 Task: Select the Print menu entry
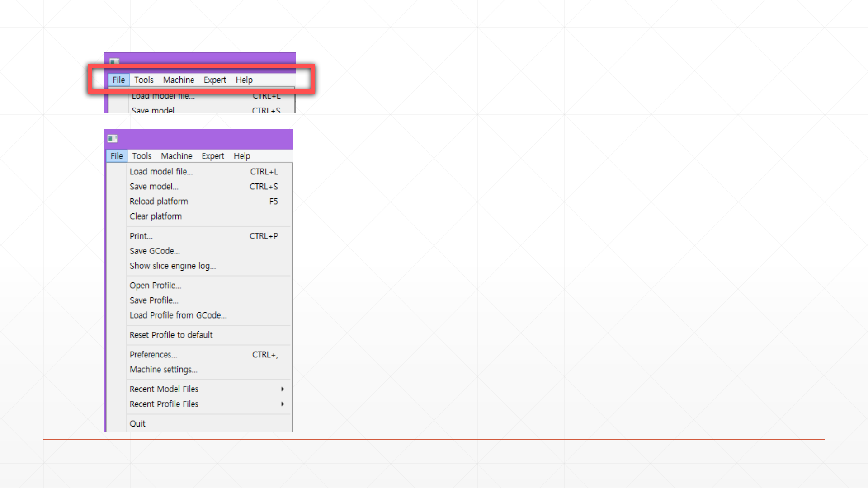point(141,236)
